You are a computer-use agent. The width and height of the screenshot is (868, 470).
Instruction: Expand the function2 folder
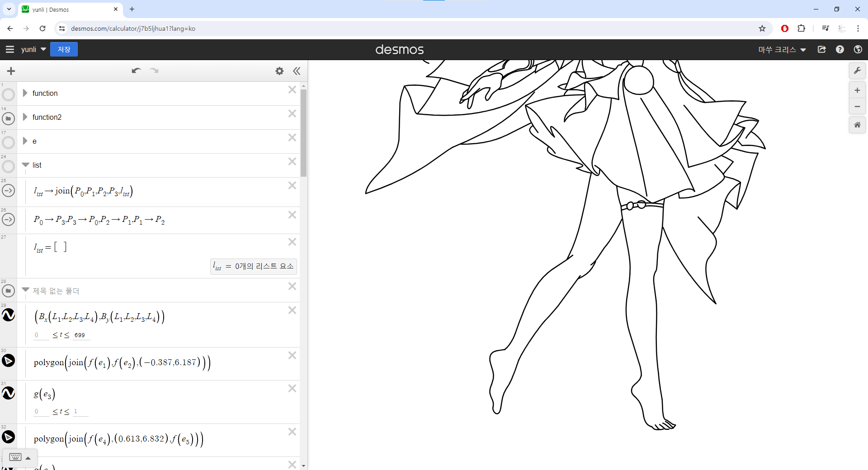(25, 117)
